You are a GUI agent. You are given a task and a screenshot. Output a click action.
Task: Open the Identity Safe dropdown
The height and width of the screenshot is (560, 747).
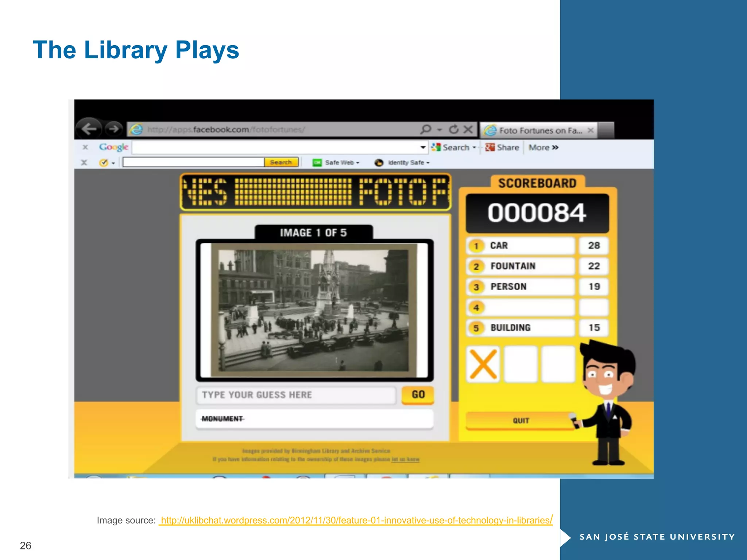pos(409,163)
